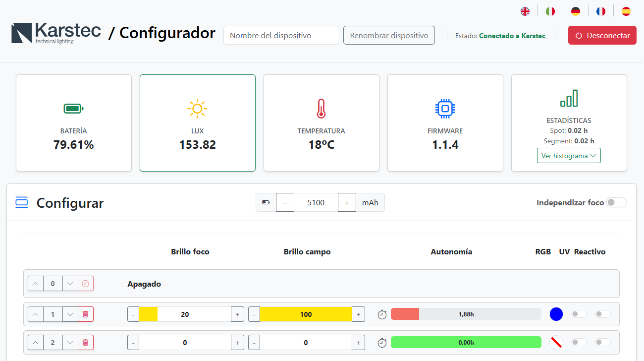Move segment 1 down with the arrow

70,314
